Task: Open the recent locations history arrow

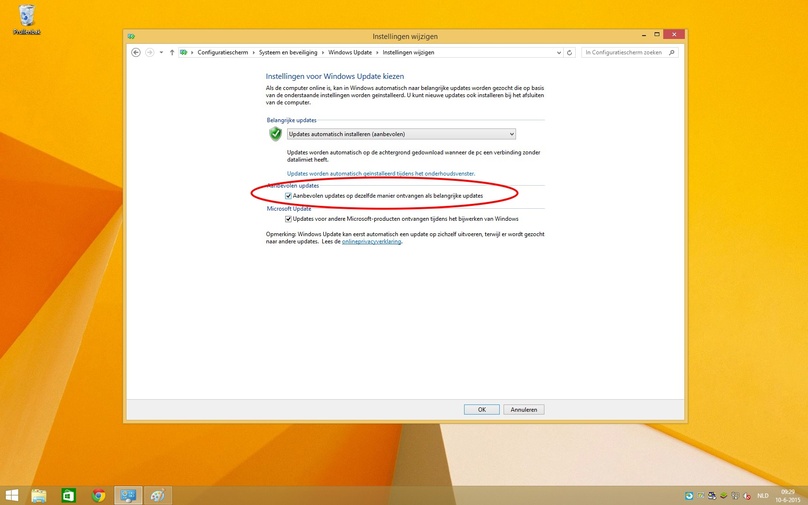Action: pyautogui.click(x=161, y=52)
